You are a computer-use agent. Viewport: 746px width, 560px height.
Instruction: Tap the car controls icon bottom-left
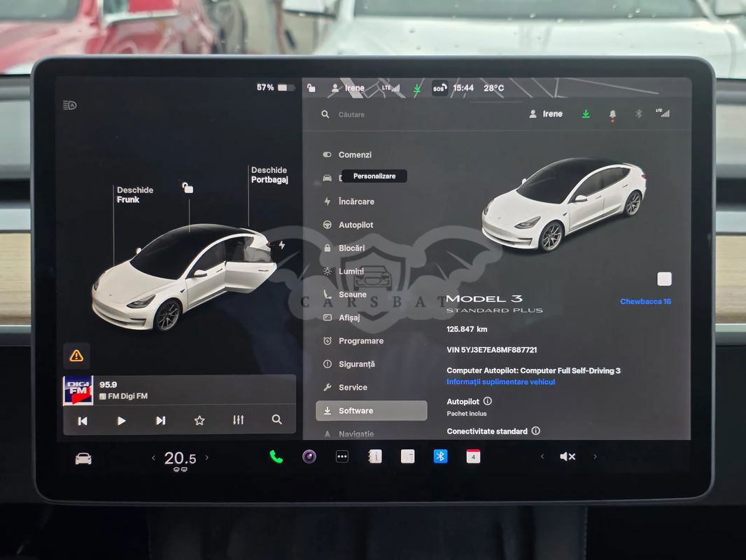pyautogui.click(x=83, y=458)
